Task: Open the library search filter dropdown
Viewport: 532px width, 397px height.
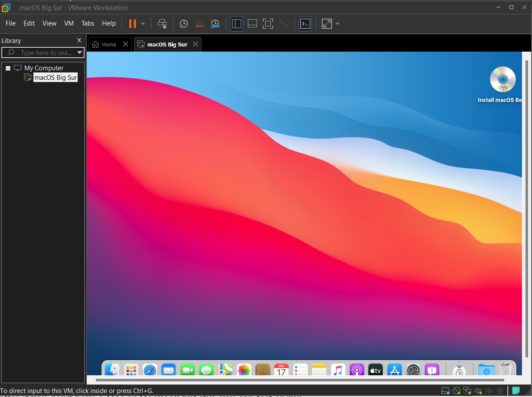Action: (79, 52)
